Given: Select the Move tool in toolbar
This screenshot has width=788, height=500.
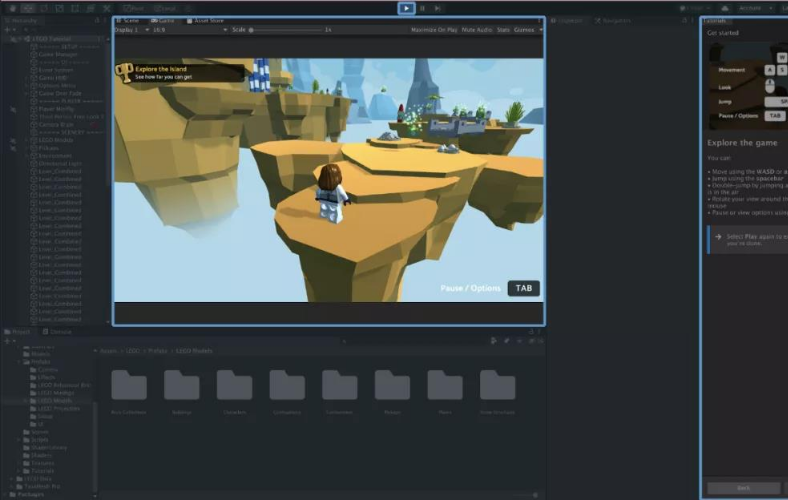Looking at the screenshot, I should [28, 8].
